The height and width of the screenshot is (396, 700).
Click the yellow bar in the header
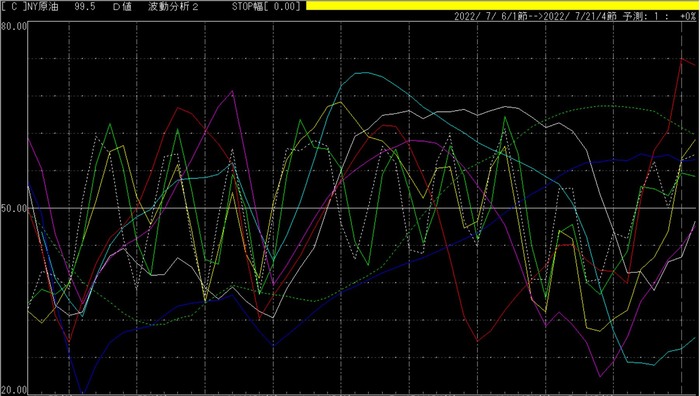pyautogui.click(x=503, y=5)
